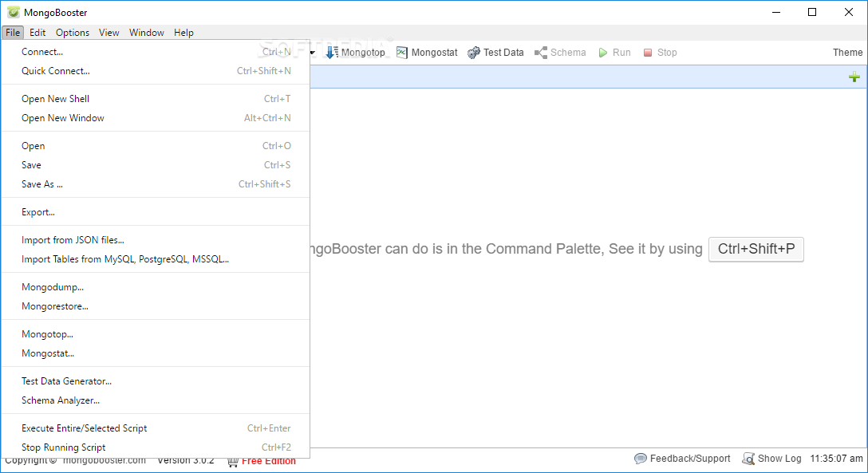The image size is (868, 473).
Task: Click the Schema toolbar icon
Action: click(x=540, y=53)
